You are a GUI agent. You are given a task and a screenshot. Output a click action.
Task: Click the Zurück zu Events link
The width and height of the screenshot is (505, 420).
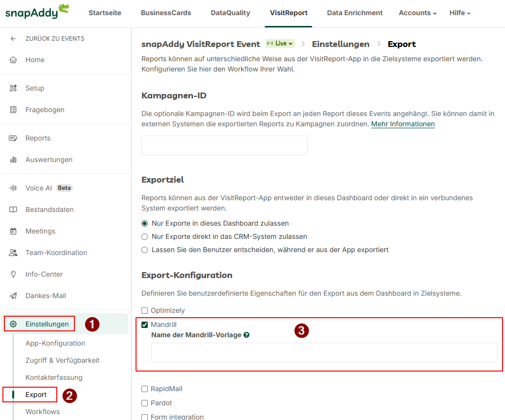coord(55,39)
